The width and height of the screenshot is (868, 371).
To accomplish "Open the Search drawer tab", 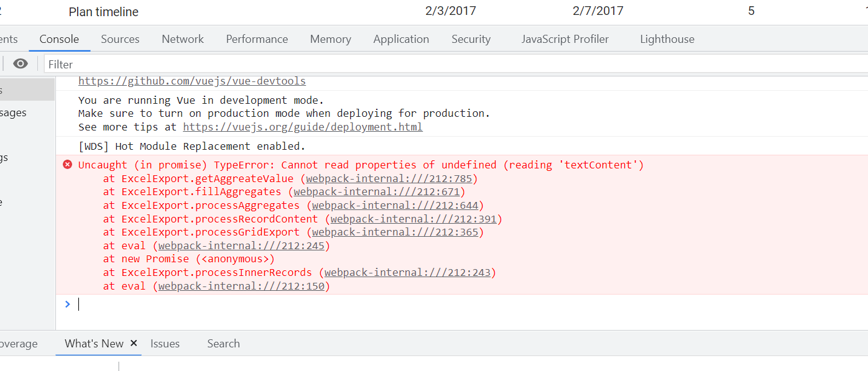I will click(223, 344).
